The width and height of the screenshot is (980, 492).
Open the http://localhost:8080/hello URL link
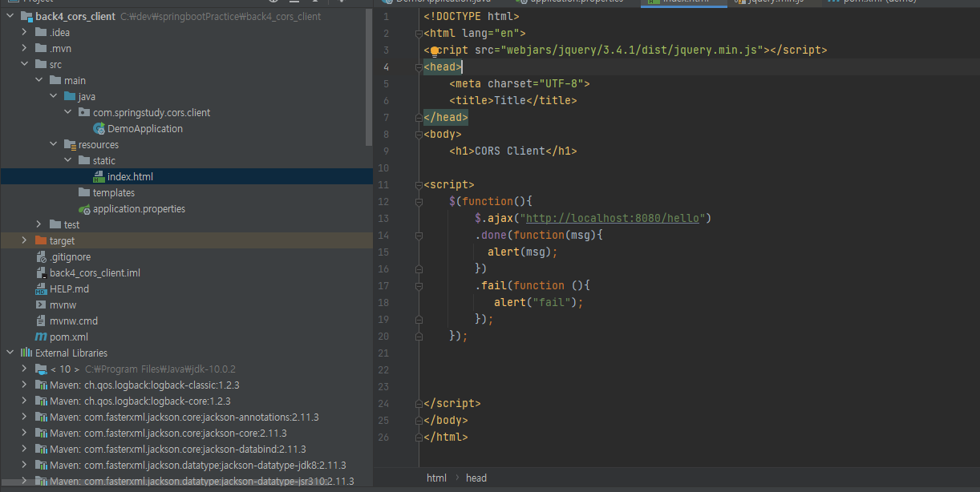coord(614,218)
